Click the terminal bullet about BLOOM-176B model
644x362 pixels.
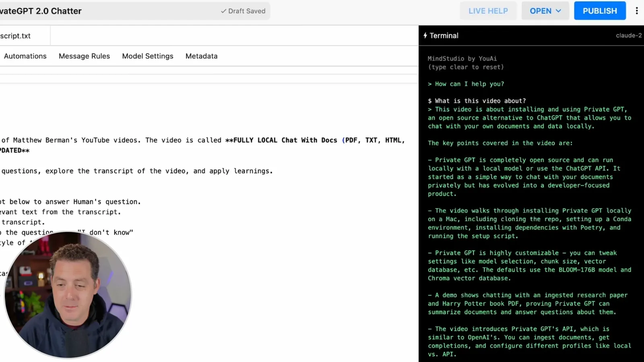point(529,265)
